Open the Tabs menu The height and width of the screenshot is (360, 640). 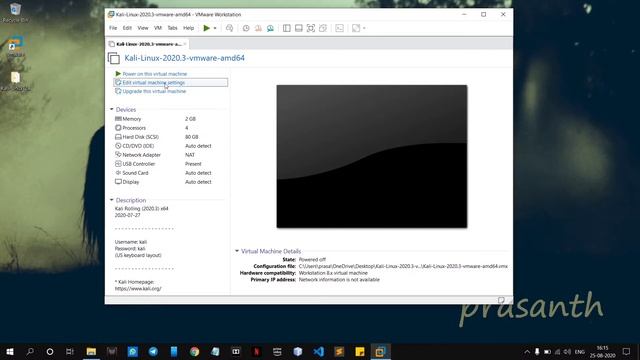click(172, 28)
